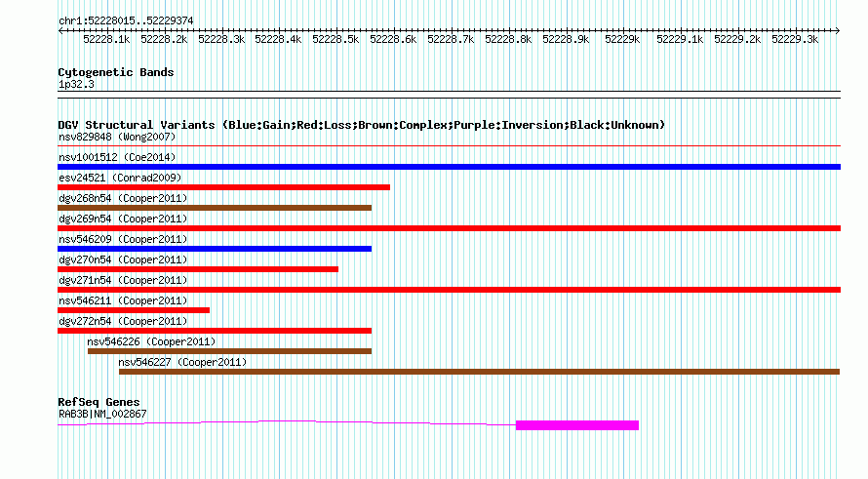The width and height of the screenshot is (868, 479).
Task: Select the brown dgv268n54 complex bar
Action: point(215,208)
